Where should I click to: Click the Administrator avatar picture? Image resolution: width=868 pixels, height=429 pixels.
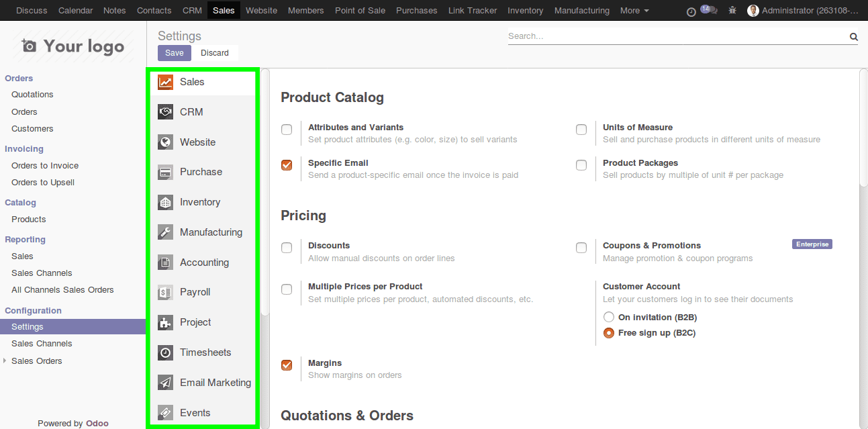753,11
